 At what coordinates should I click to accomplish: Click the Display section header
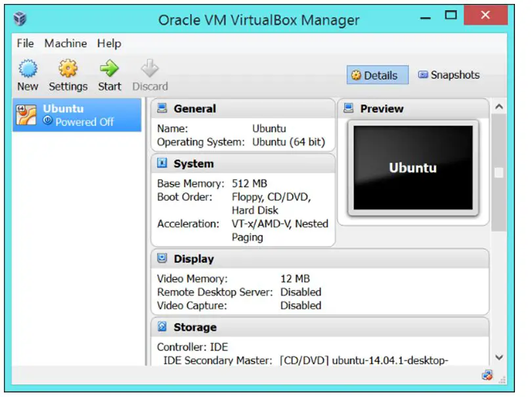pyautogui.click(x=320, y=259)
